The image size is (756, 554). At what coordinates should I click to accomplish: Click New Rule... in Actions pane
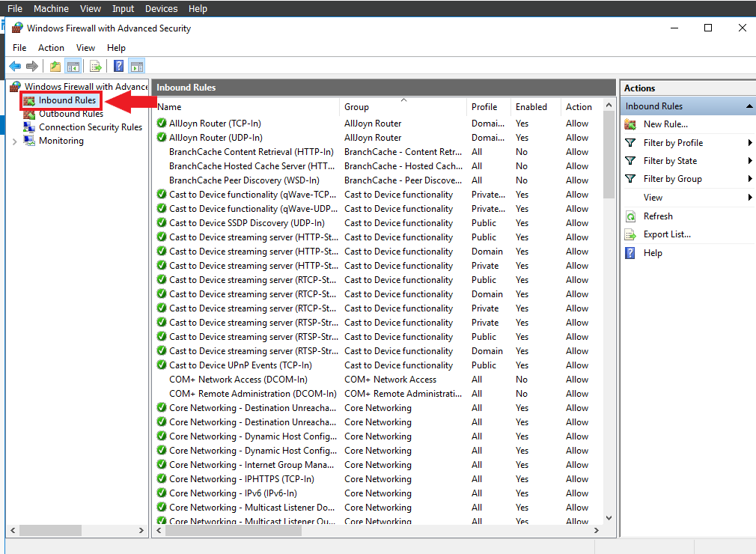(x=665, y=124)
